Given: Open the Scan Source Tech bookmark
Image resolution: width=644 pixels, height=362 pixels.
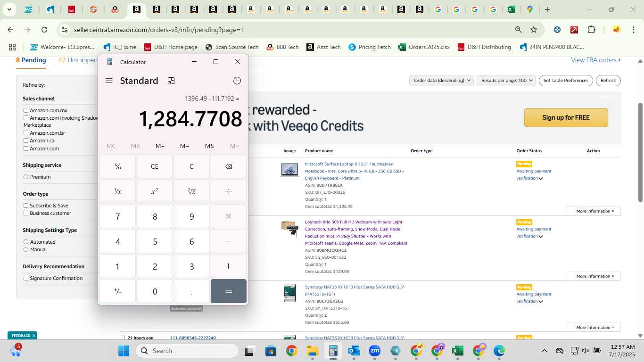Looking at the screenshot, I should 232,47.
